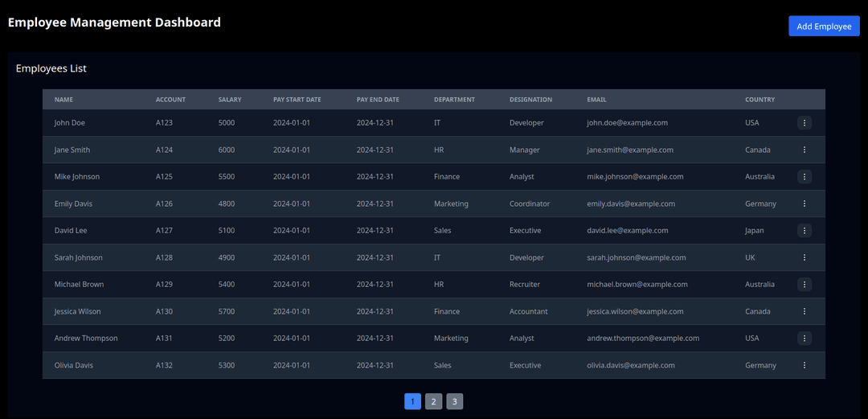Viewport: 868px width, 419px height.
Task: Select the name Olivia Davis
Action: coord(74,365)
